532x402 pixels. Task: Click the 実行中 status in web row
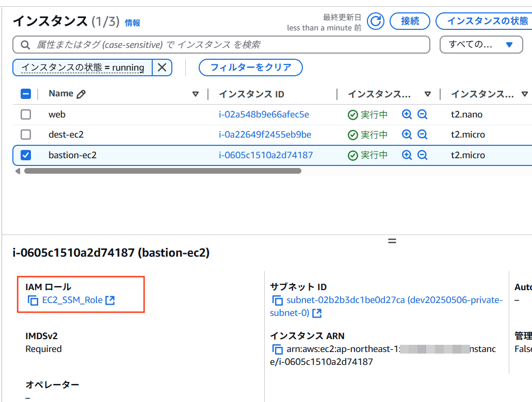tap(374, 114)
